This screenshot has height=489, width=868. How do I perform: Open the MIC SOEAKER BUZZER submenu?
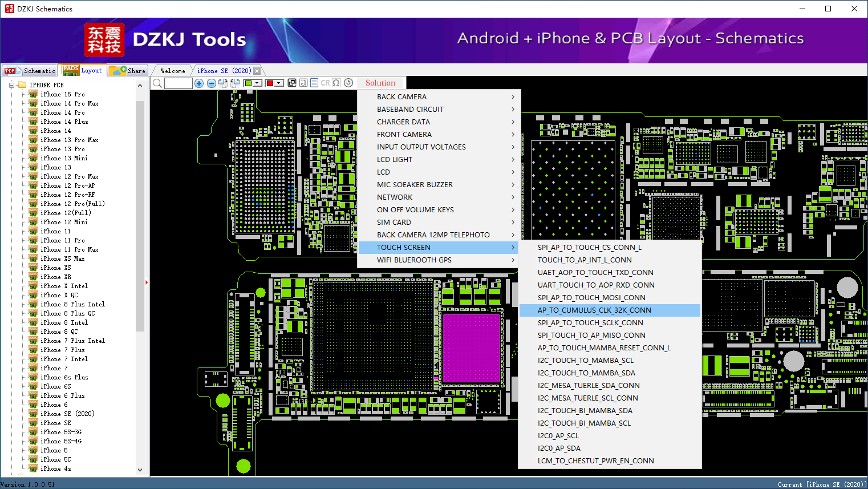pos(438,185)
